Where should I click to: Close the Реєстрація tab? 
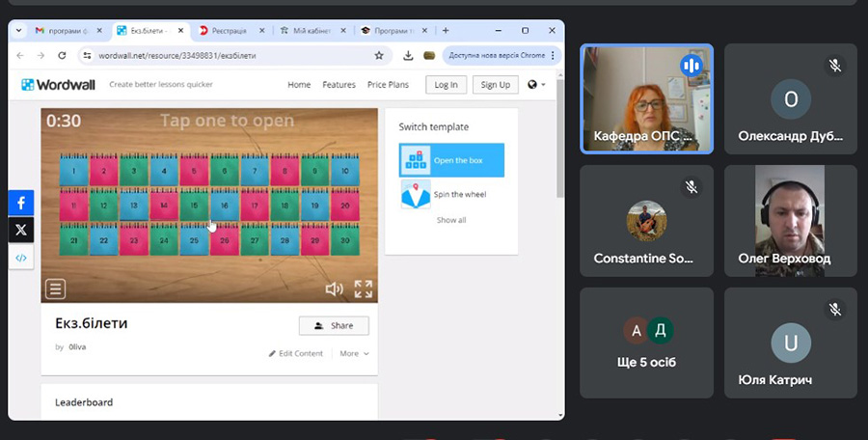point(261,31)
